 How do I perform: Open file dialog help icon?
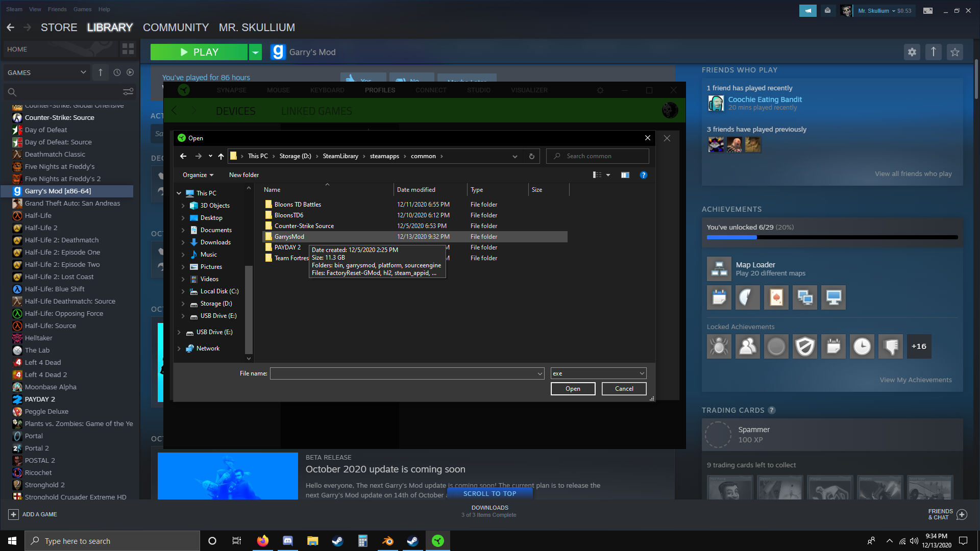(644, 175)
